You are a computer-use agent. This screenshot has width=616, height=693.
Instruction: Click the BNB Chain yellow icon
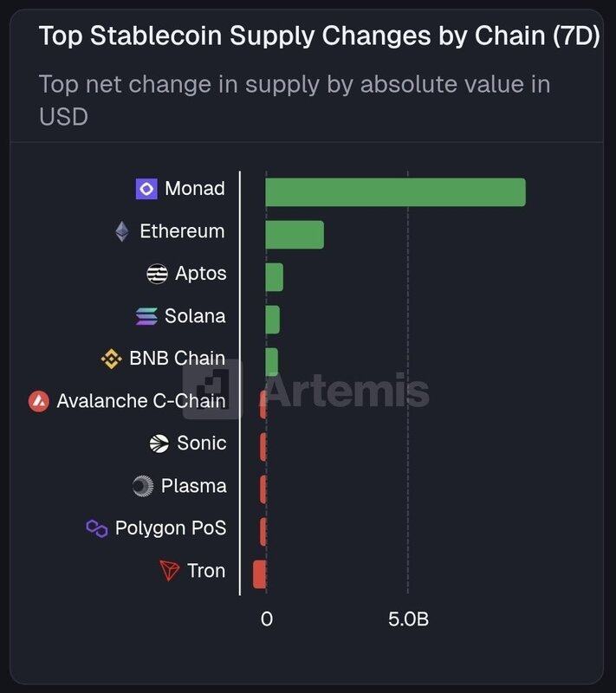111,359
